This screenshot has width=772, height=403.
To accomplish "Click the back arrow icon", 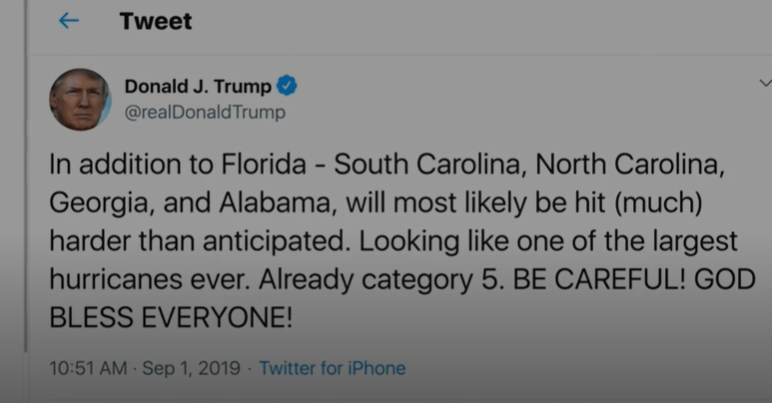I will pos(68,21).
